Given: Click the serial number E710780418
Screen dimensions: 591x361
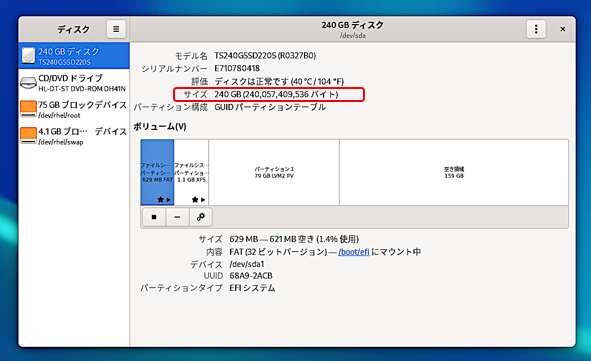Looking at the screenshot, I should tap(237, 69).
